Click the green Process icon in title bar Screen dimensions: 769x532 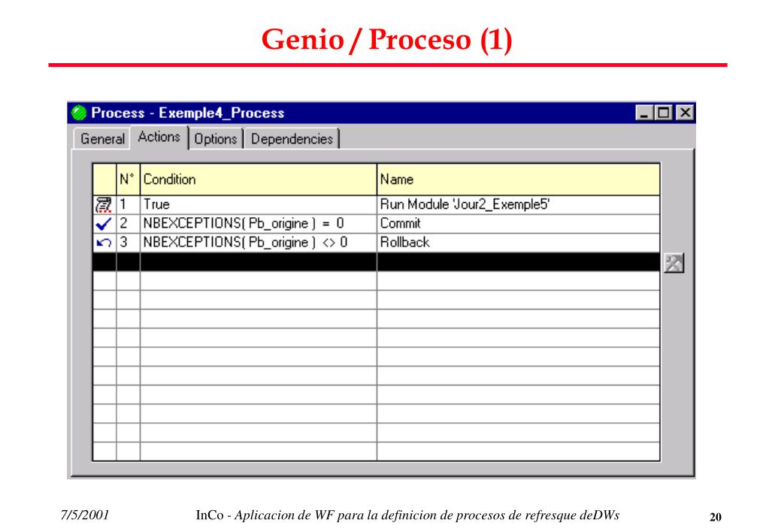pyautogui.click(x=78, y=113)
